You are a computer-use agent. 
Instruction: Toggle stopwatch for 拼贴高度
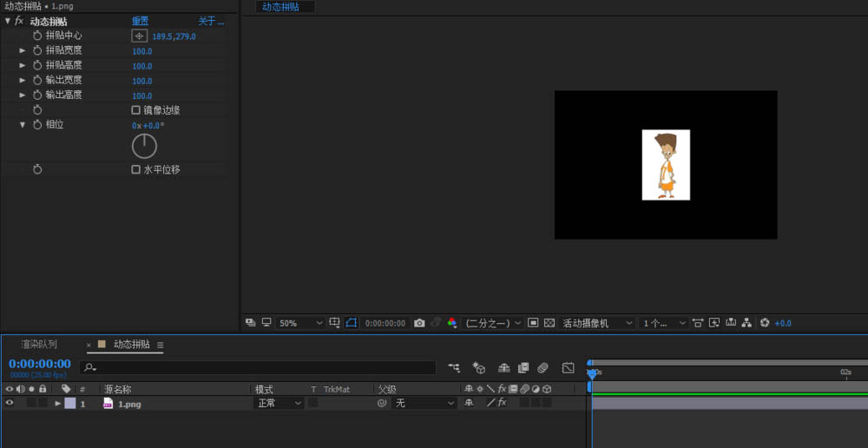[37, 65]
